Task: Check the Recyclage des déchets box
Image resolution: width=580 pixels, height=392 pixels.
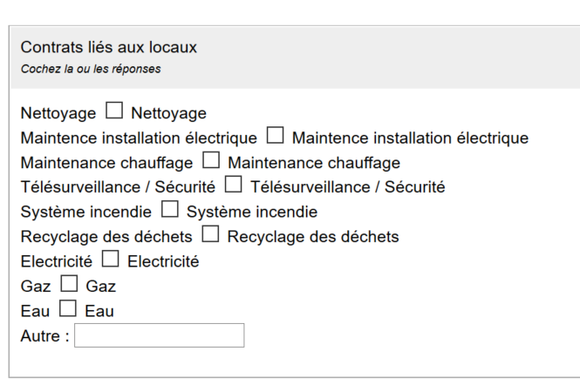Action: tap(210, 234)
